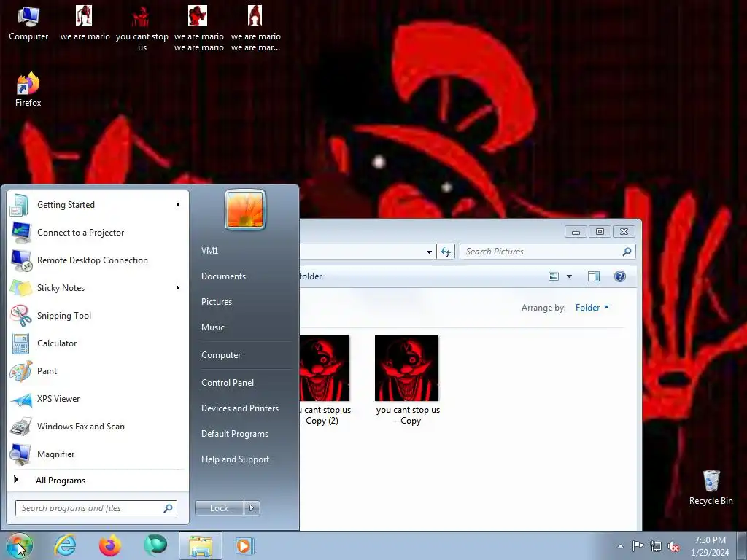Open XPS Viewer icon
This screenshot has height=560, width=747.
click(20, 399)
